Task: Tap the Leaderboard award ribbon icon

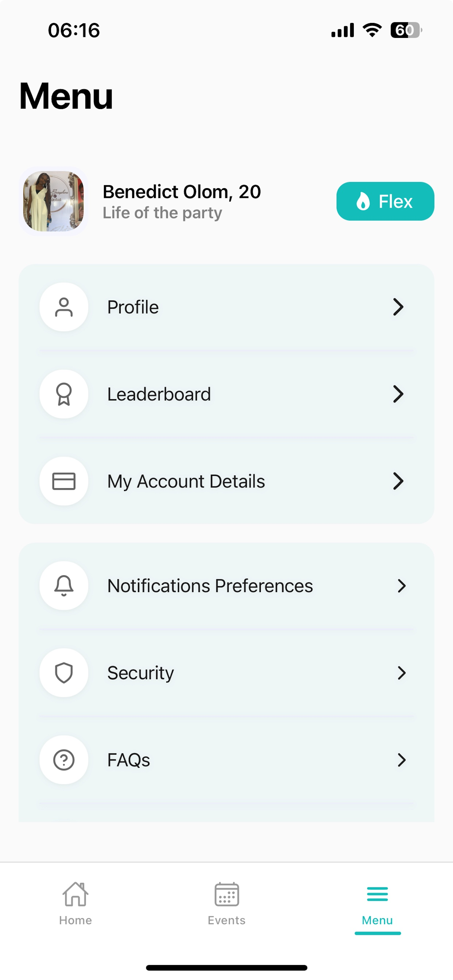Action: click(x=64, y=394)
